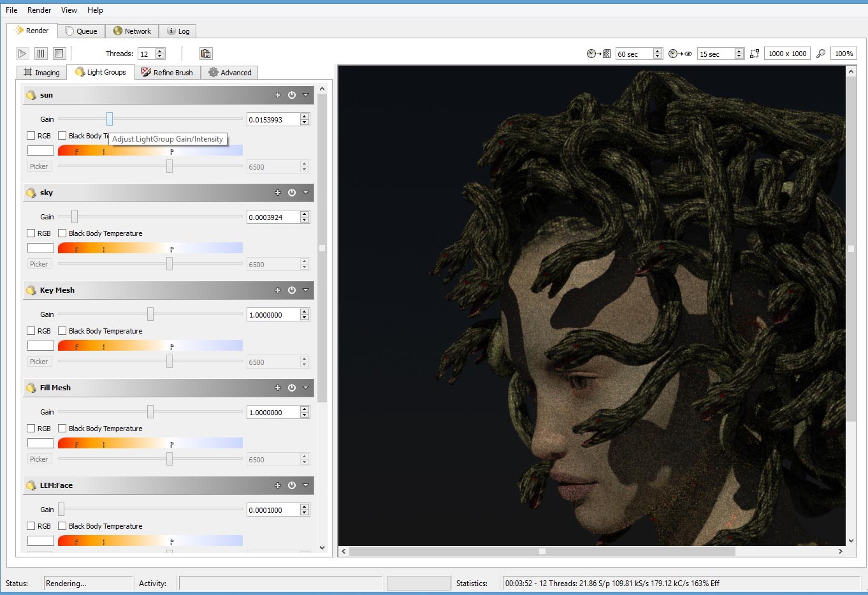The height and width of the screenshot is (595, 868).
Task: Collapse the LEM:Face group arrow
Action: (305, 485)
